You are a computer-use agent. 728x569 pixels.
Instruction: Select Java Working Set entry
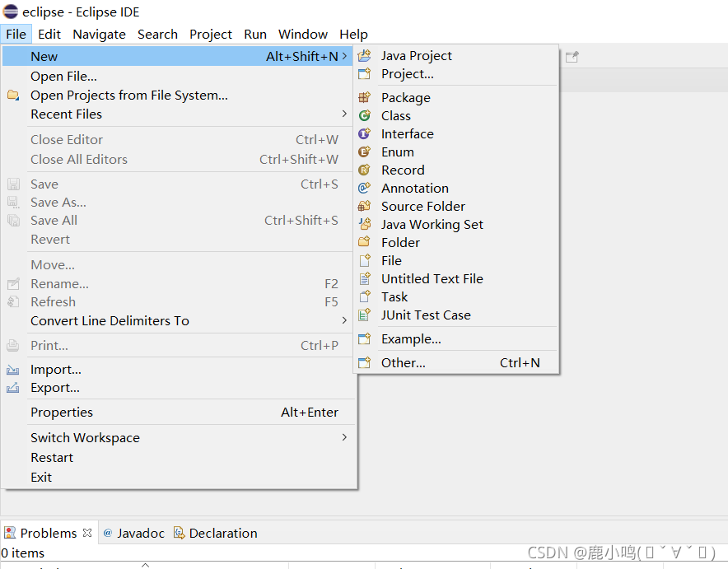pos(456,224)
